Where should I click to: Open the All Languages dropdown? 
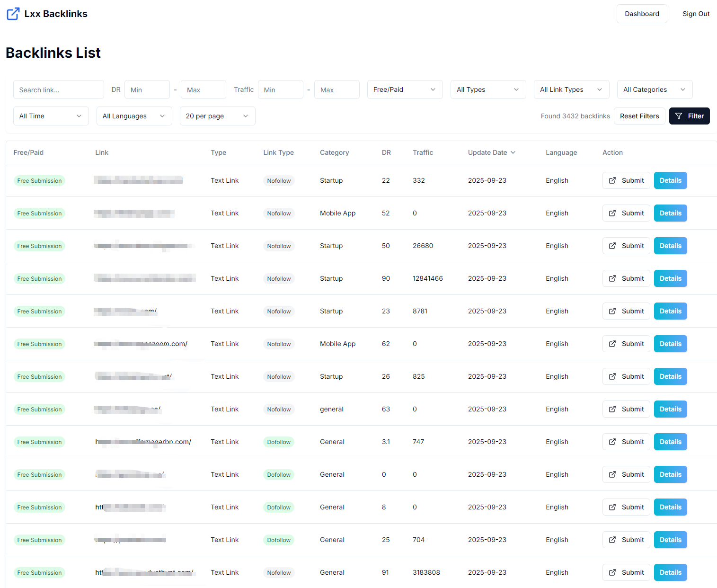pos(134,116)
